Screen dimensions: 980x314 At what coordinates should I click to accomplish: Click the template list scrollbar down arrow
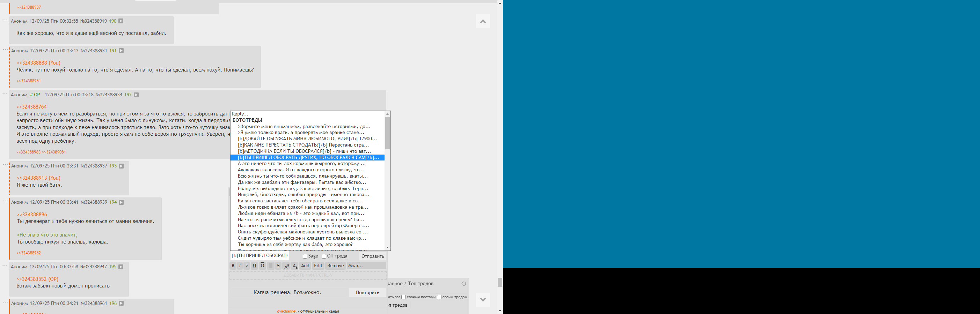(x=388, y=247)
